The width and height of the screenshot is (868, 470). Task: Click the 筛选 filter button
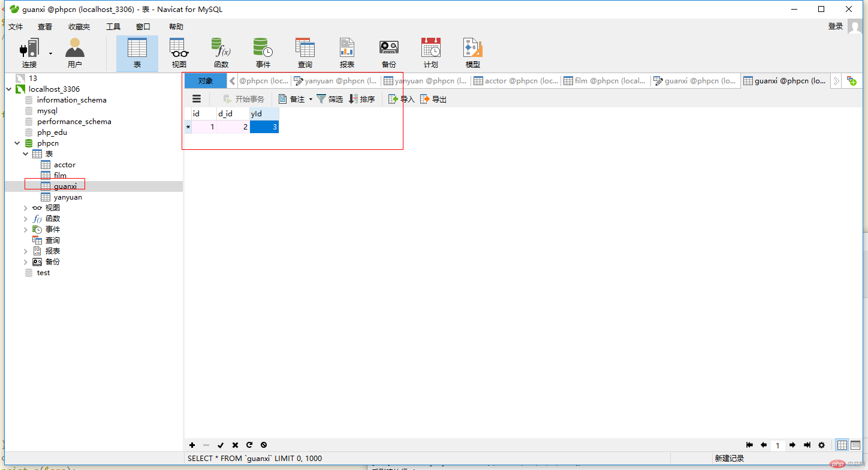click(x=330, y=100)
